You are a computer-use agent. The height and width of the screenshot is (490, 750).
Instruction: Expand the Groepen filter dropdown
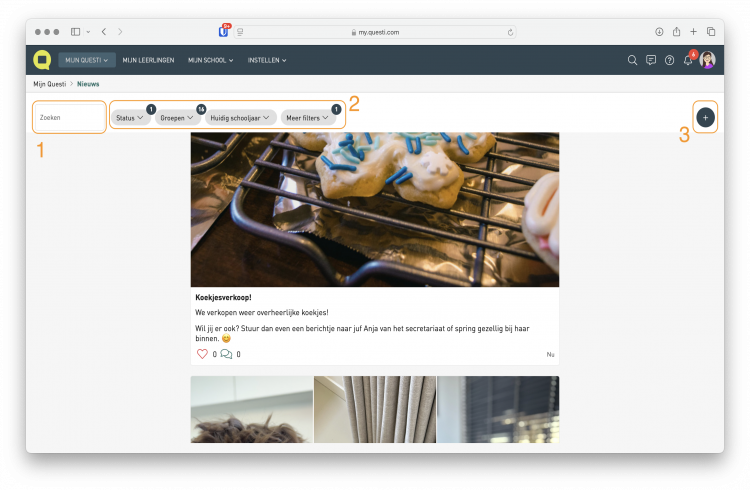(x=177, y=118)
